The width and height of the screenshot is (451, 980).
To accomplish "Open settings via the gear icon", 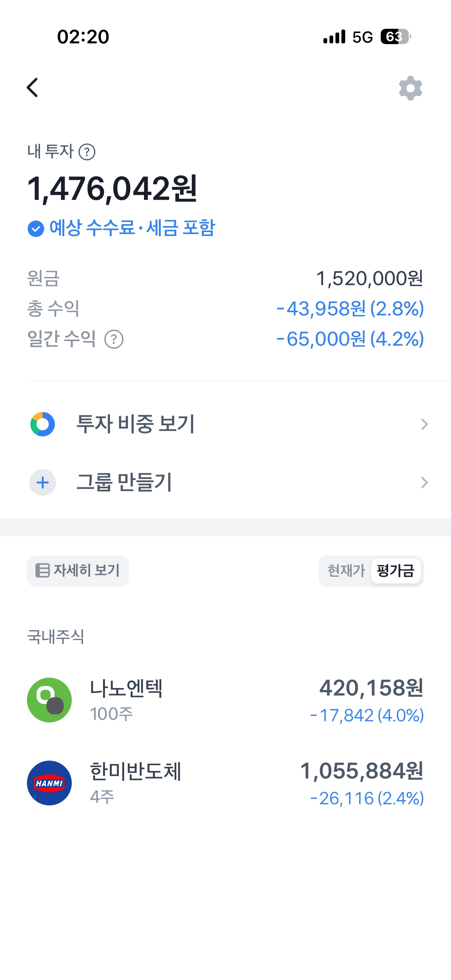I will coord(410,88).
